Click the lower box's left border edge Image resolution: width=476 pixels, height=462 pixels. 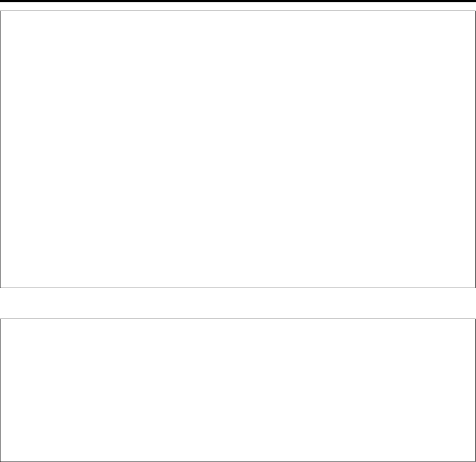(x=0, y=390)
